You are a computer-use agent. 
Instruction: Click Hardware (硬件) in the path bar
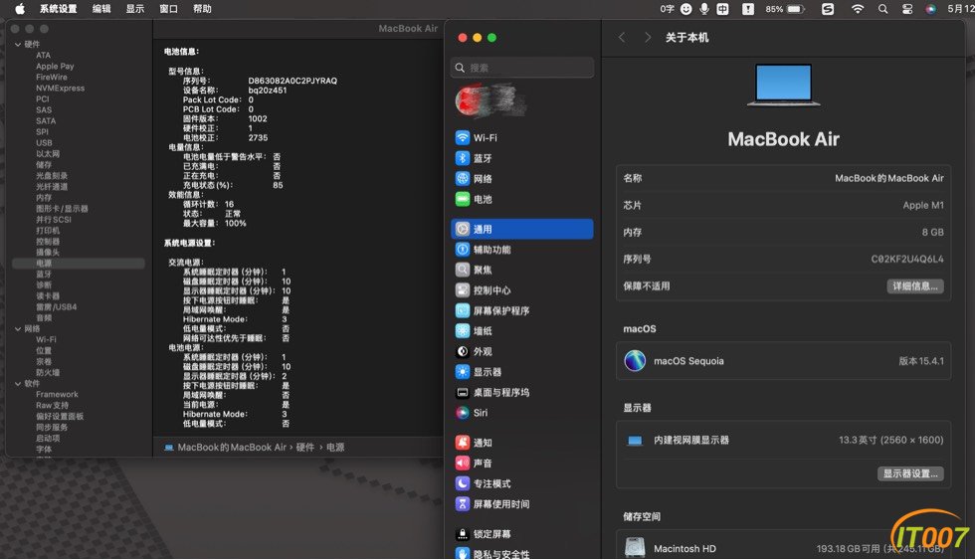click(304, 448)
